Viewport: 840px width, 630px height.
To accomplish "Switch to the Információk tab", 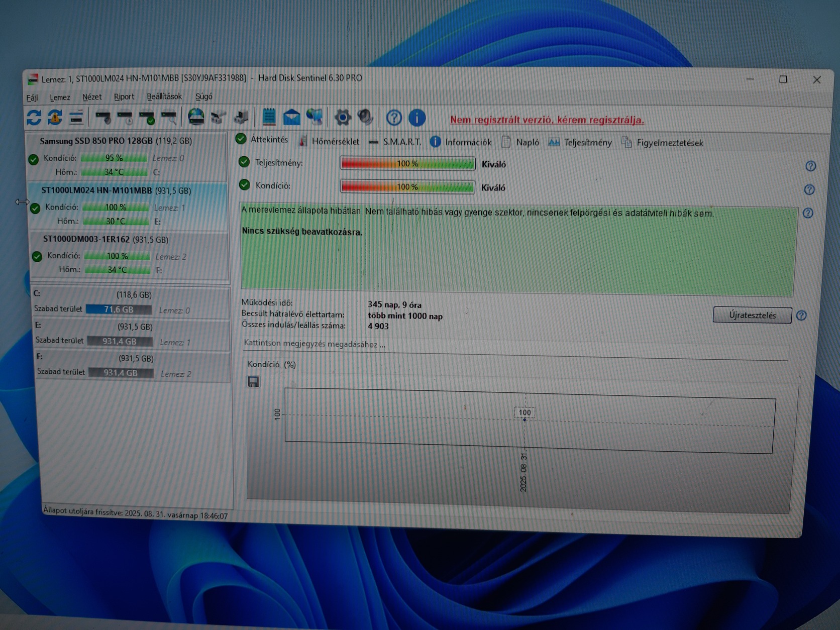I will pyautogui.click(x=461, y=142).
